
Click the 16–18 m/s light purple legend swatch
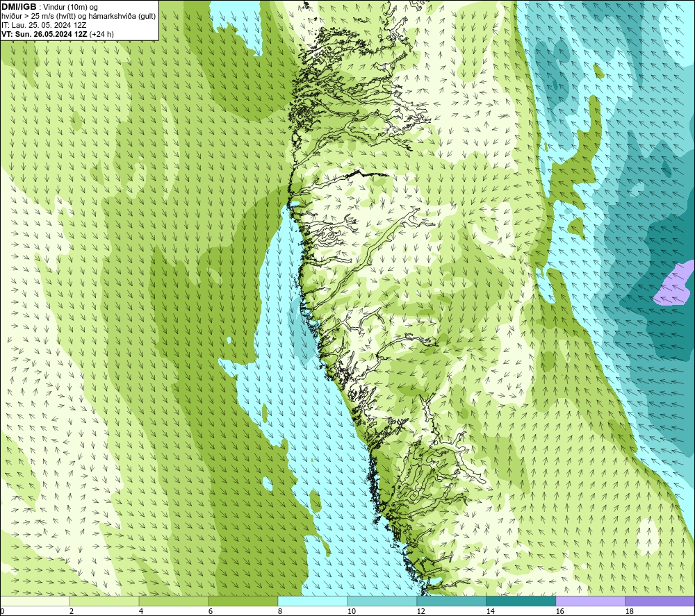coord(590,601)
